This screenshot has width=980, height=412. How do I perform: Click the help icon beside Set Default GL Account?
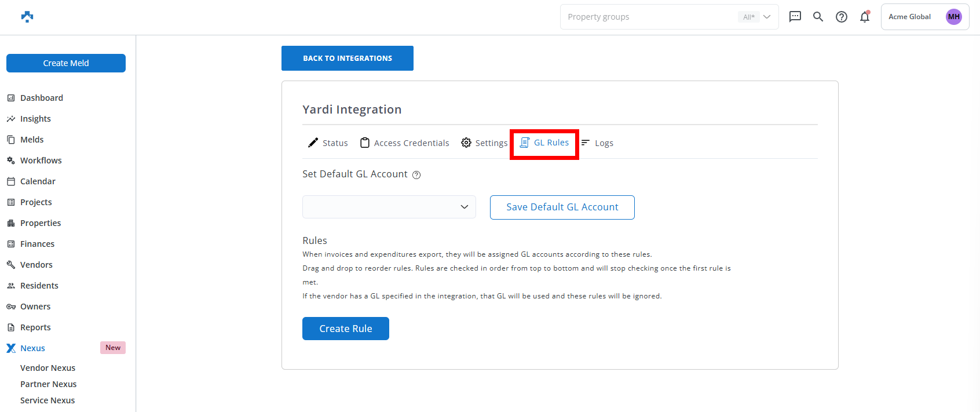click(416, 175)
